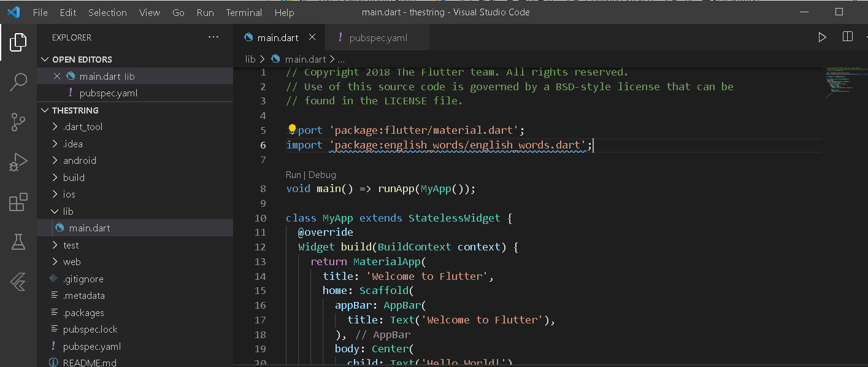Open the Flutter sidebar view

[x=18, y=282]
